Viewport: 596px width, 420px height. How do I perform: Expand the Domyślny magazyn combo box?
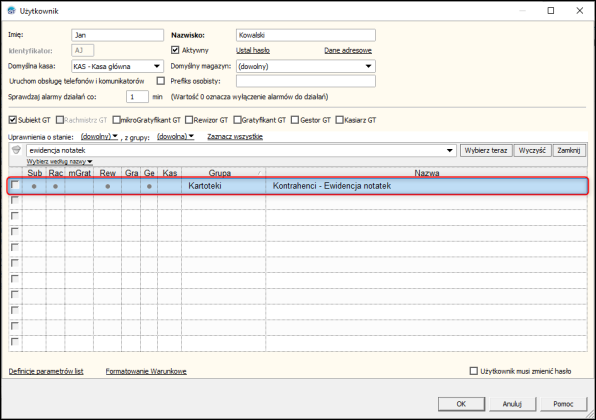point(368,66)
